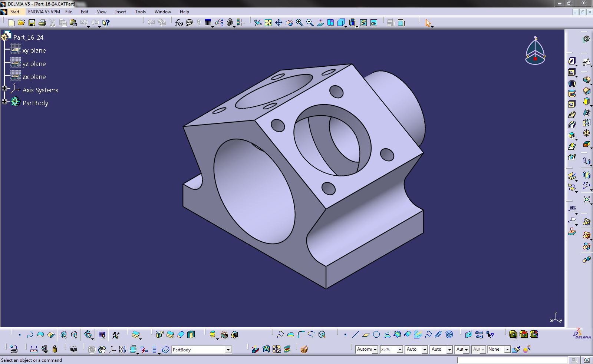The height and width of the screenshot is (364, 593).
Task: Open the Automatic fill color dropdown
Action: 375,350
